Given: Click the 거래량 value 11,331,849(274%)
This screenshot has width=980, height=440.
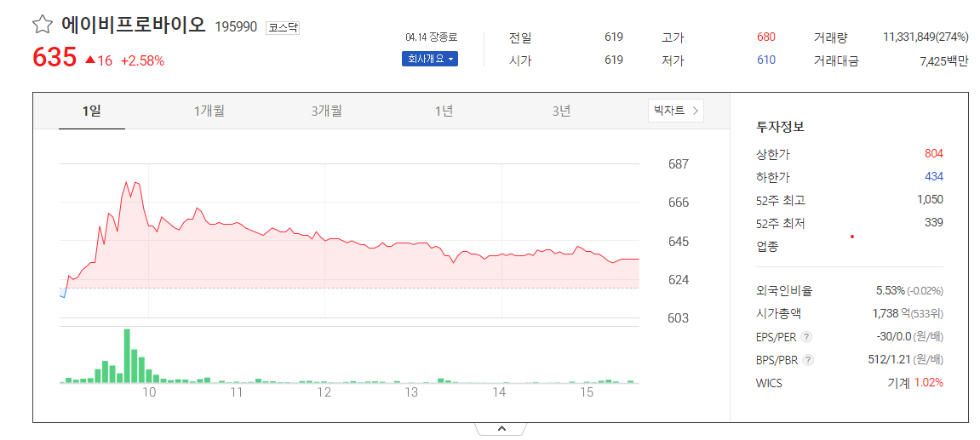Looking at the screenshot, I should click(x=926, y=37).
